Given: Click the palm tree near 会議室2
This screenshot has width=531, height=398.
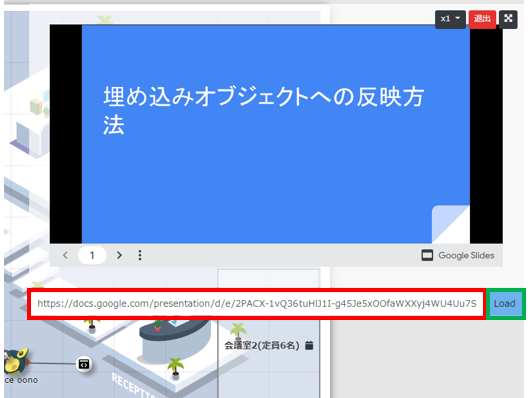Looking at the screenshot, I should coord(238,331).
